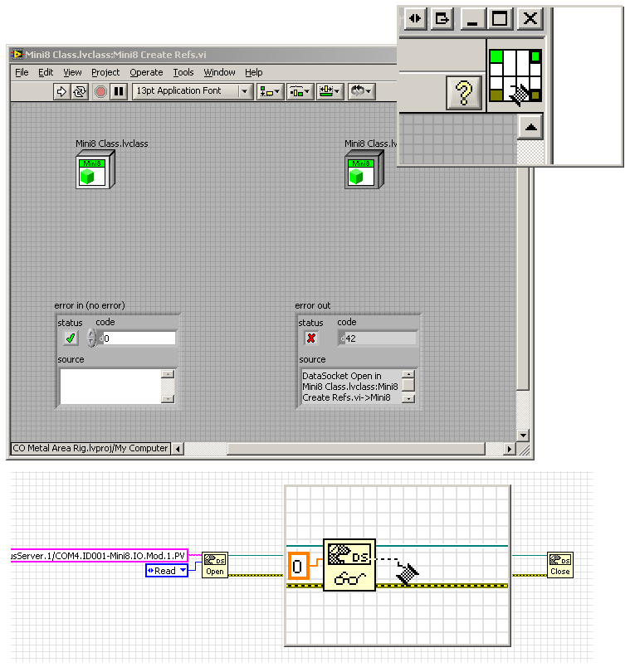Toggle the error in status checkmark

[71, 338]
